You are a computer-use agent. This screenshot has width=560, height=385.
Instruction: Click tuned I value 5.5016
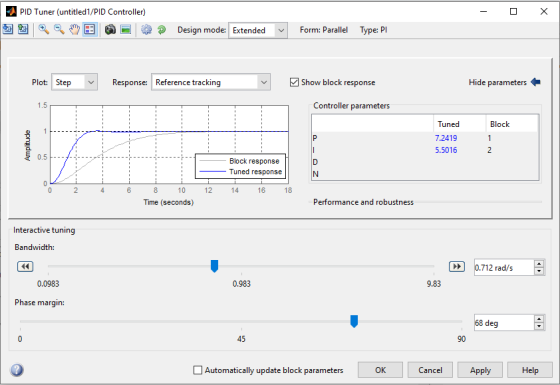click(446, 150)
